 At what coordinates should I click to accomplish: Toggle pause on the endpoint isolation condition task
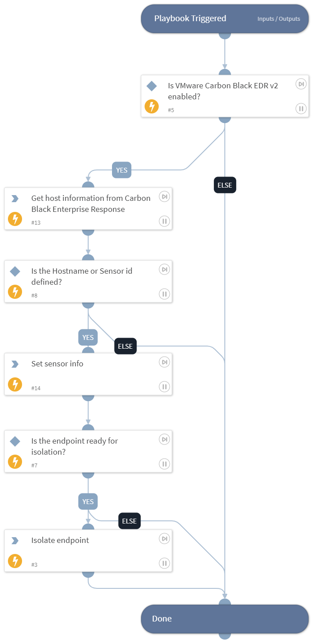click(164, 464)
